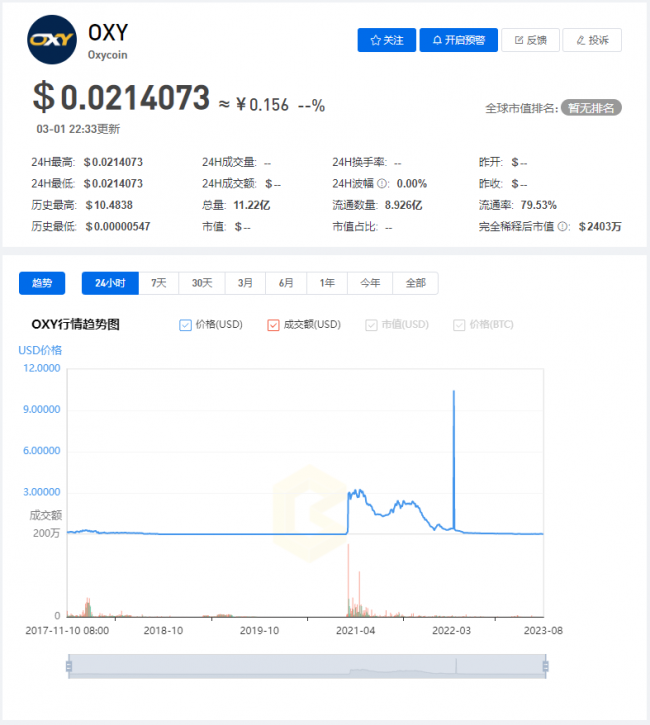Click the 2021-04 axis date label
Screen dimensions: 650x725
pos(356,631)
